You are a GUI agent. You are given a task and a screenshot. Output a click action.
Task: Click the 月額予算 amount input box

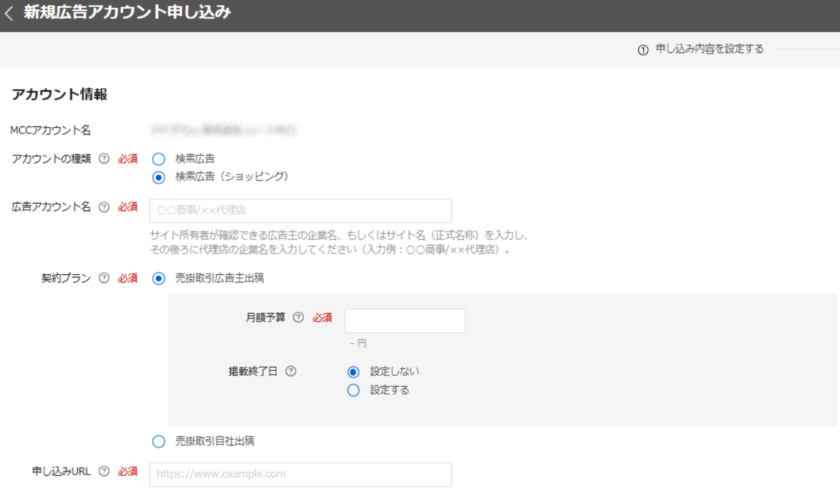404,320
